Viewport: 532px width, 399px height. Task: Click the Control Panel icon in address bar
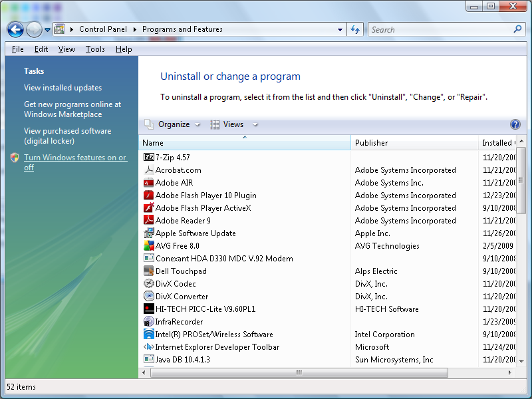60,29
